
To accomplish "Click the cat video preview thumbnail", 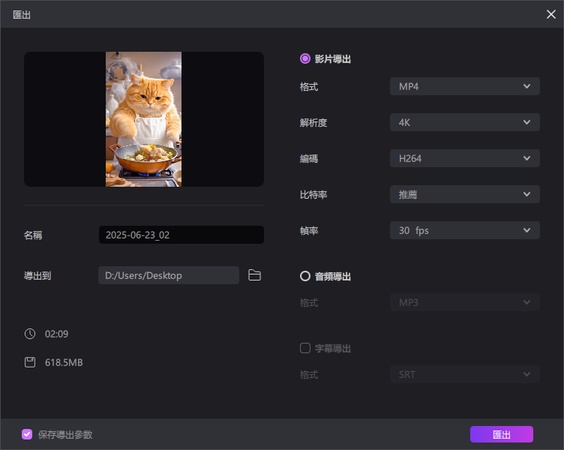I will (144, 119).
